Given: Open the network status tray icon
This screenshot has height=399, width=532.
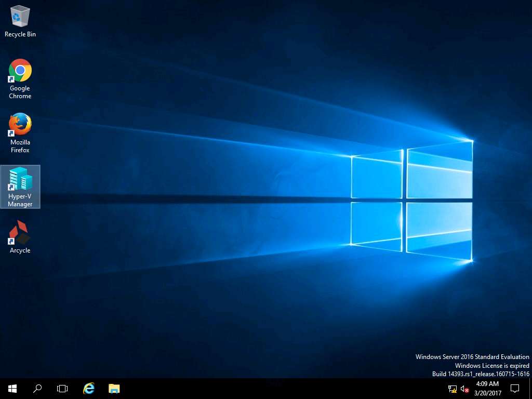Looking at the screenshot, I should (x=453, y=389).
